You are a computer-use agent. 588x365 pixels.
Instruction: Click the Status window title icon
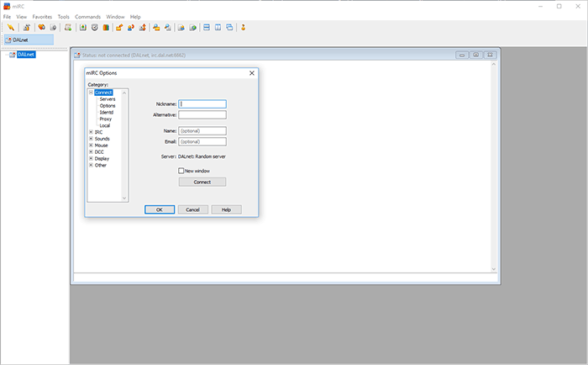coord(77,56)
